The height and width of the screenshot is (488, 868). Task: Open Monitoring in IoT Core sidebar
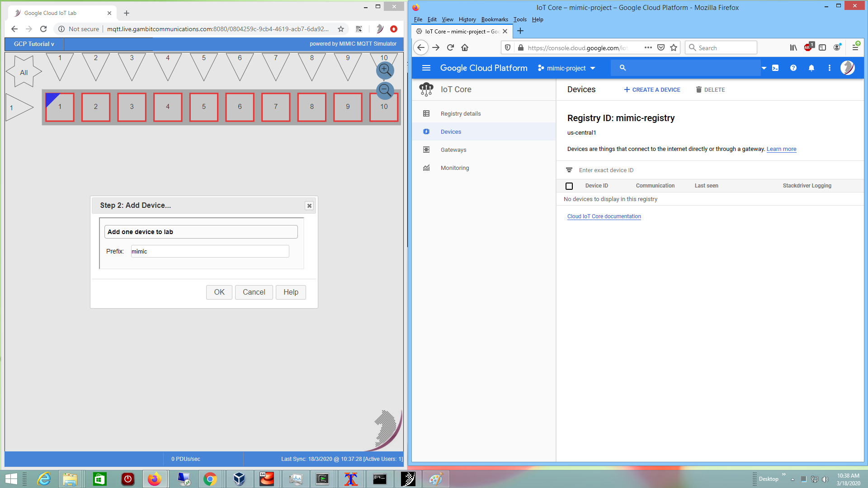click(x=484, y=168)
